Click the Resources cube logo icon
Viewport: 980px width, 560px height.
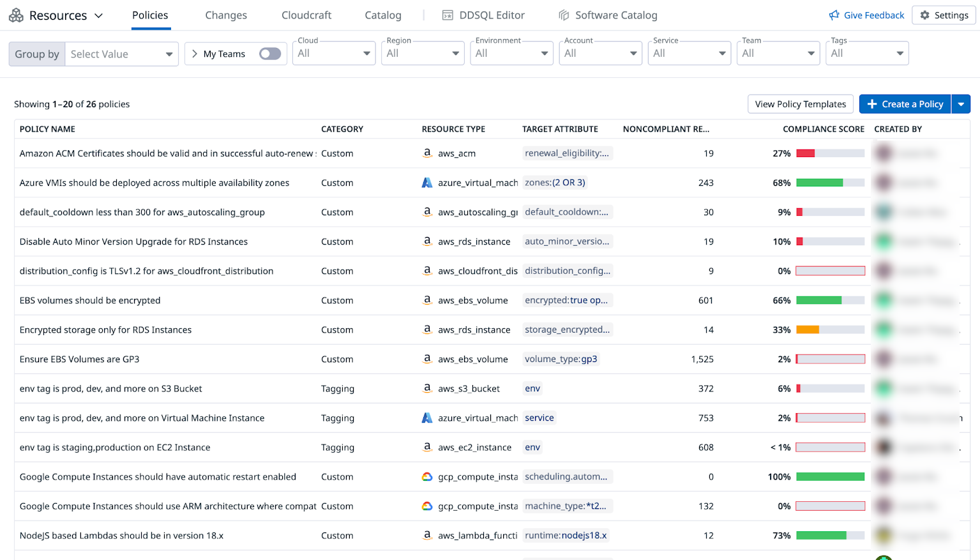click(16, 15)
